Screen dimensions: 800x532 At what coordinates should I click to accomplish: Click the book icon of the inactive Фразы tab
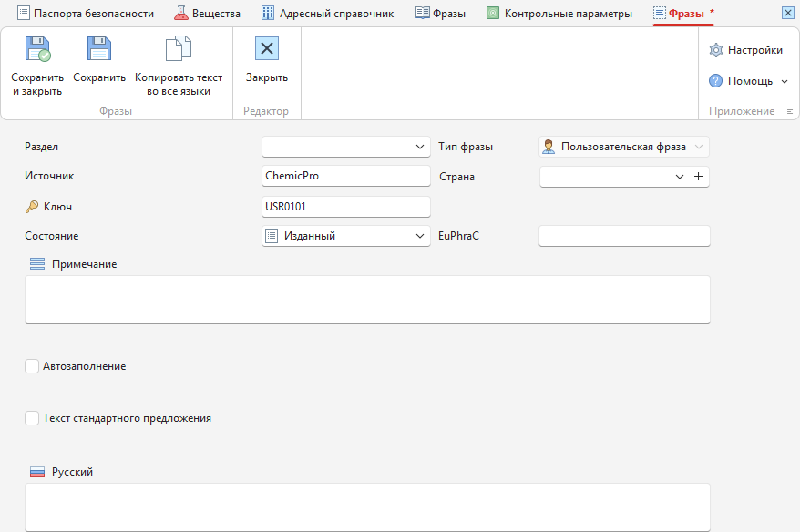(x=423, y=13)
